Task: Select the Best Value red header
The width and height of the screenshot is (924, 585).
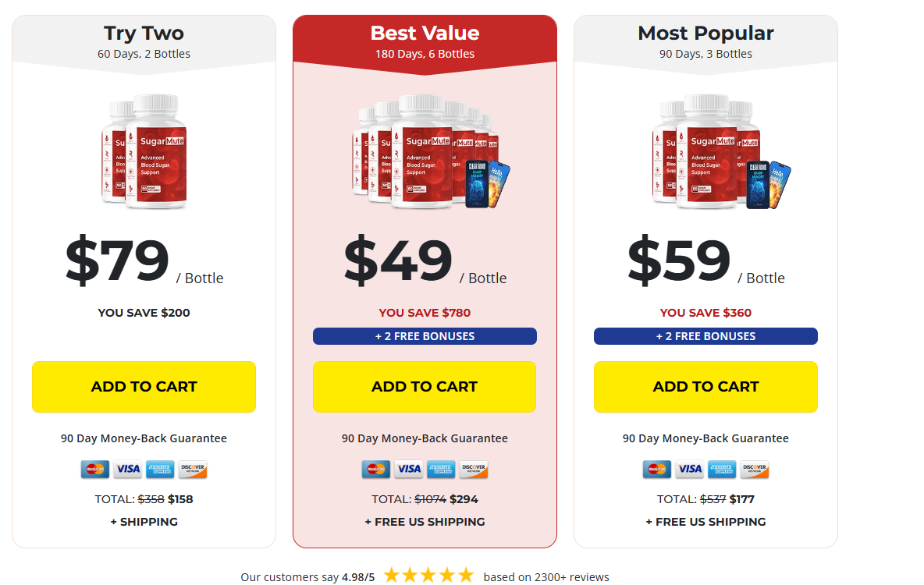Action: coord(425,42)
